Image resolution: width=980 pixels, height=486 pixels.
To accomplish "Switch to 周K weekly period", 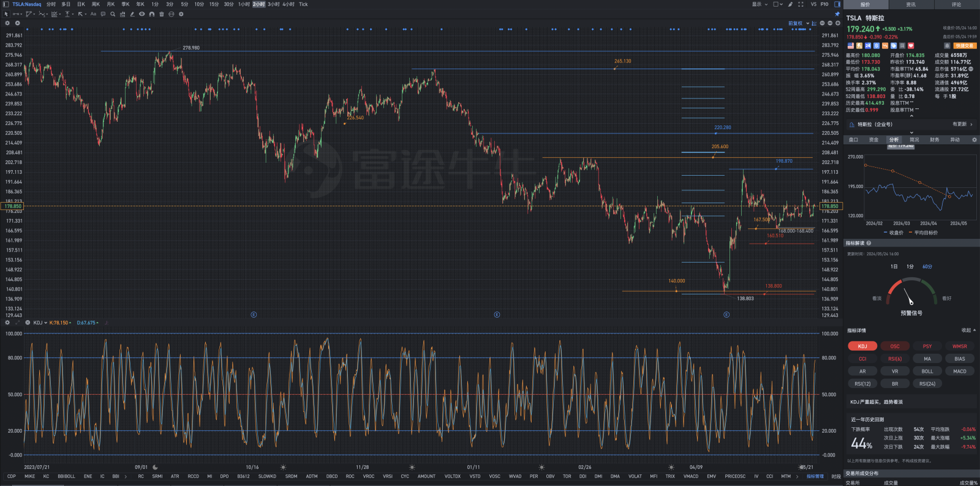I will coord(96,4).
